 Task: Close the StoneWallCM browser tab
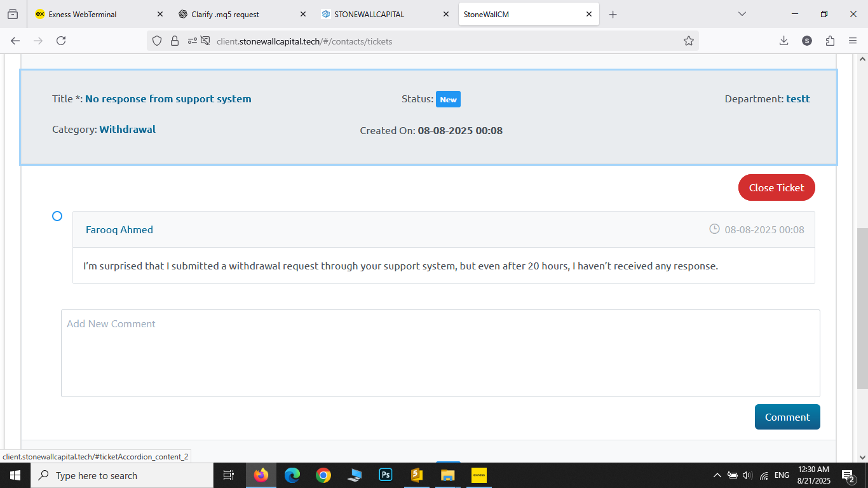pos(589,14)
